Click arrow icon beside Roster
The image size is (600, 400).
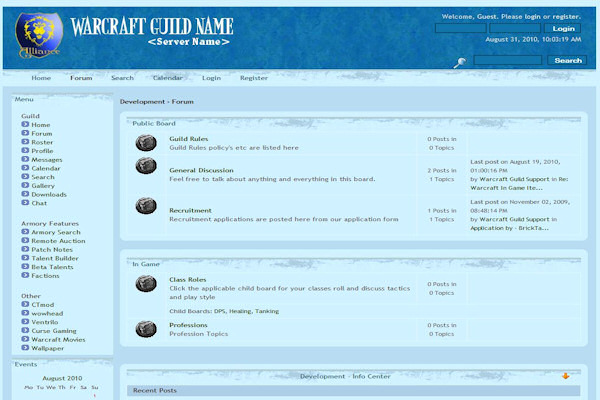[x=25, y=142]
